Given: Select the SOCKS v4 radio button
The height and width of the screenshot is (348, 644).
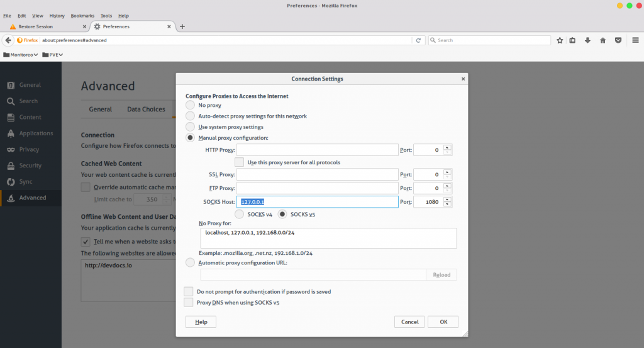Looking at the screenshot, I should [x=239, y=214].
